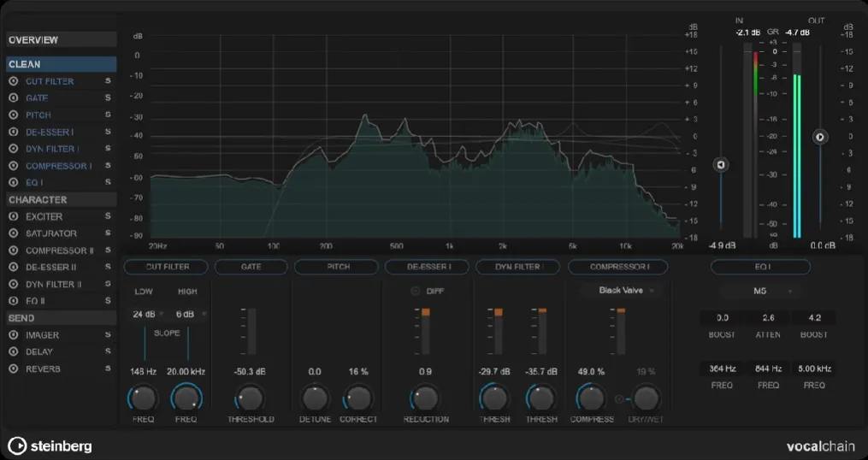Toggle the Cut Filter module power icon

click(x=14, y=81)
